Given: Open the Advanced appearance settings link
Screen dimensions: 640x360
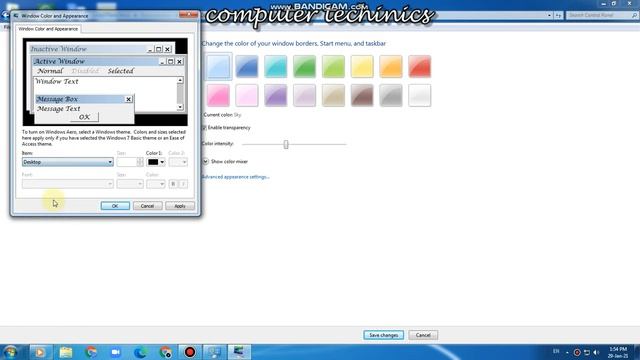Looking at the screenshot, I should (x=236, y=177).
